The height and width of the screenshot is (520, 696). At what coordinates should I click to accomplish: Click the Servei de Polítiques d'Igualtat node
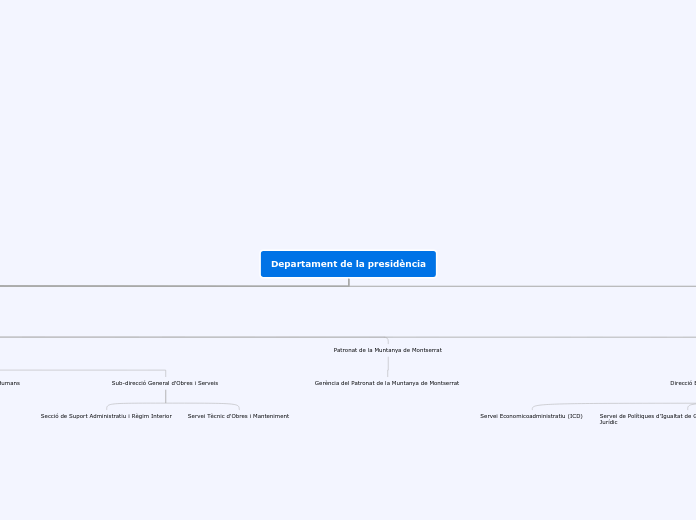click(x=647, y=419)
